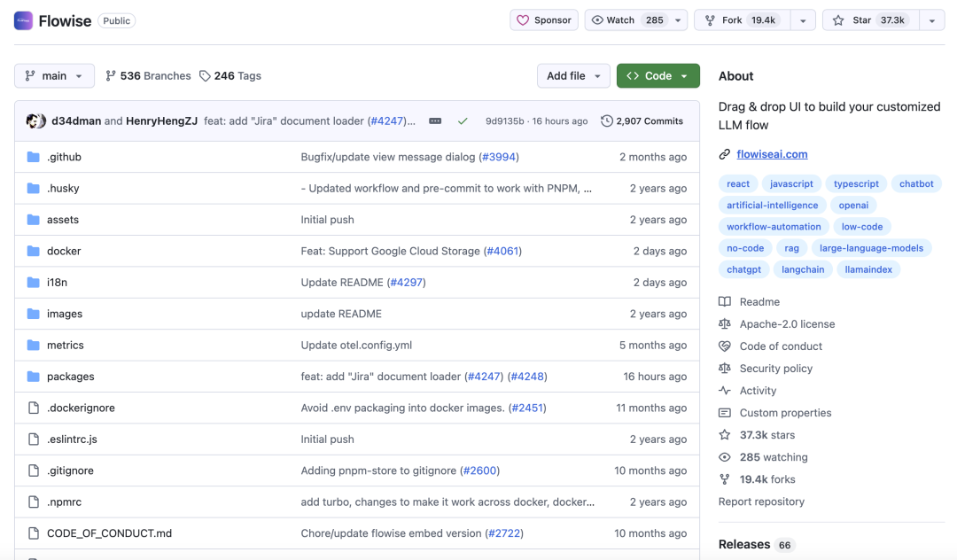Viewport: 957px width, 560px height.
Task: Open the Custom properties link
Action: 785,413
